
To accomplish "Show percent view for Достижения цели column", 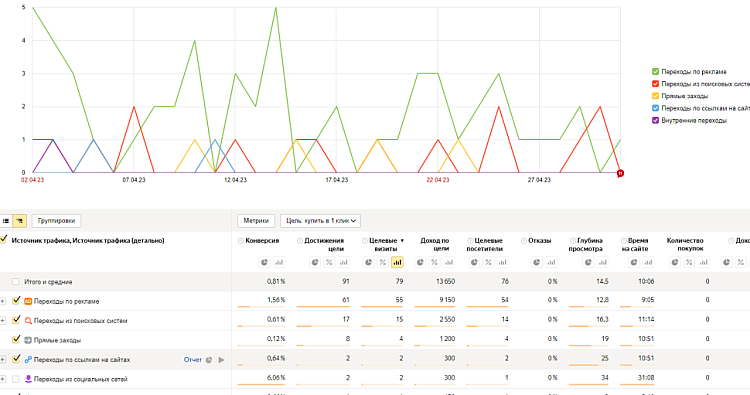I will 329,262.
